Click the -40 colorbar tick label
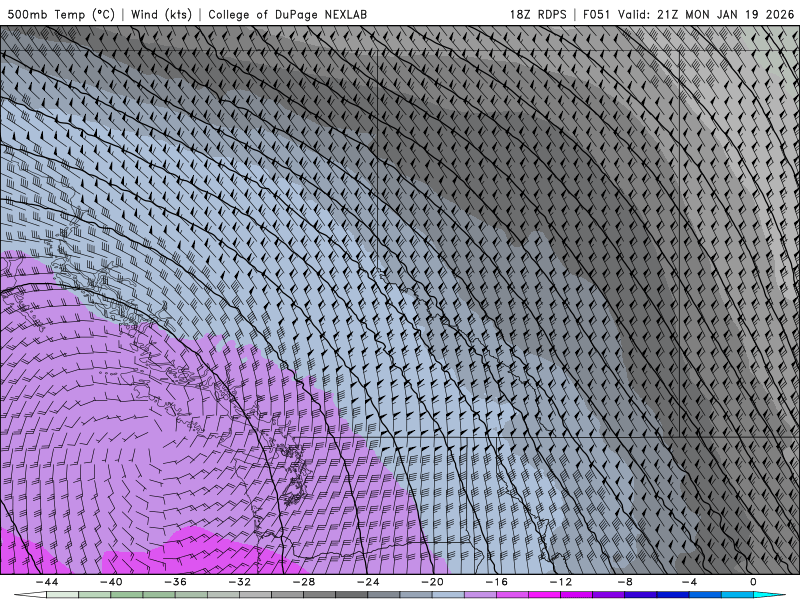The image size is (800, 600). pyautogui.click(x=111, y=582)
